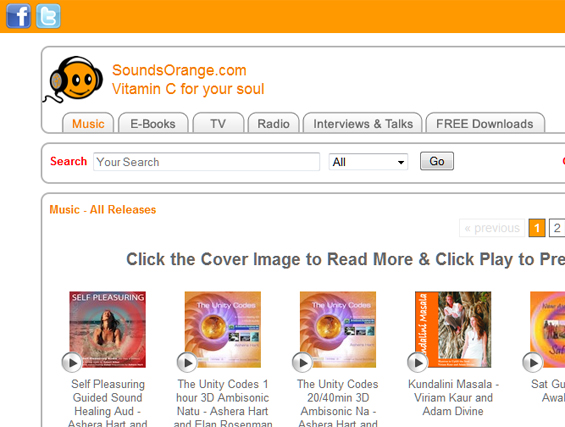This screenshot has width=565, height=427.
Task: Select pagination page 1
Action: tap(537, 228)
